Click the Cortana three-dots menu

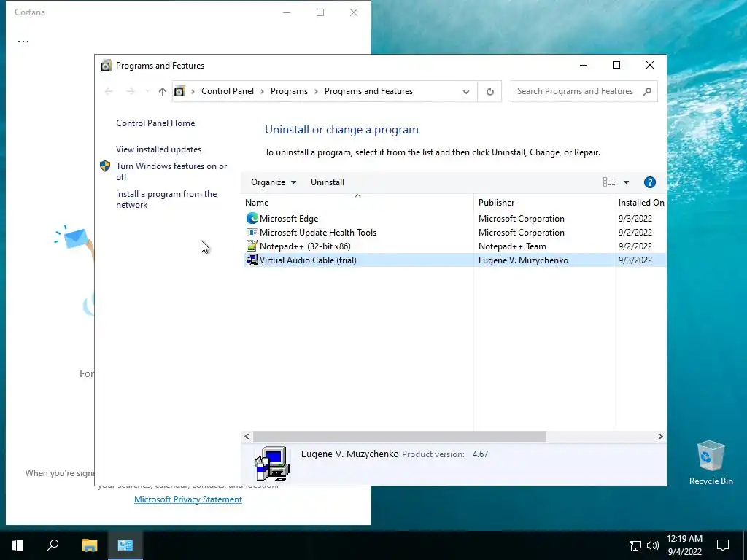(x=23, y=42)
